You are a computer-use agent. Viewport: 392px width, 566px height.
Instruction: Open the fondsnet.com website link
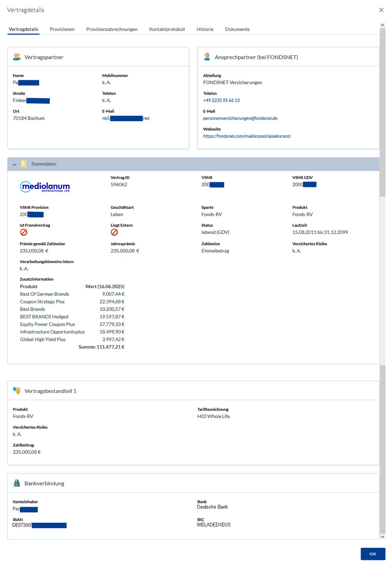pyautogui.click(x=247, y=136)
